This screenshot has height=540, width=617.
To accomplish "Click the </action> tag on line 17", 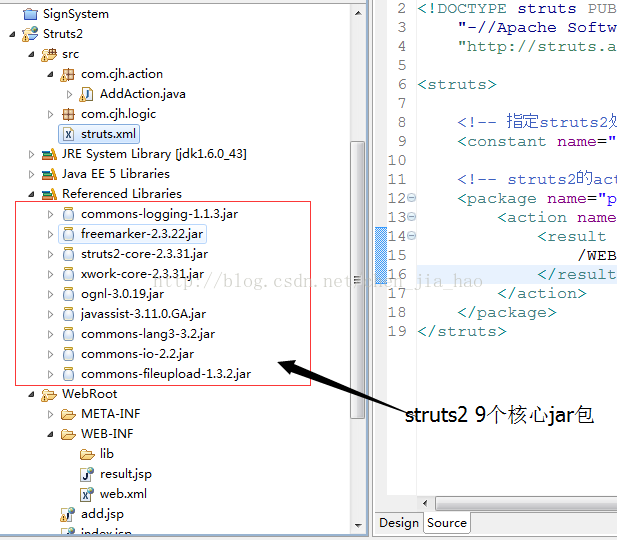I will pyautogui.click(x=542, y=294).
